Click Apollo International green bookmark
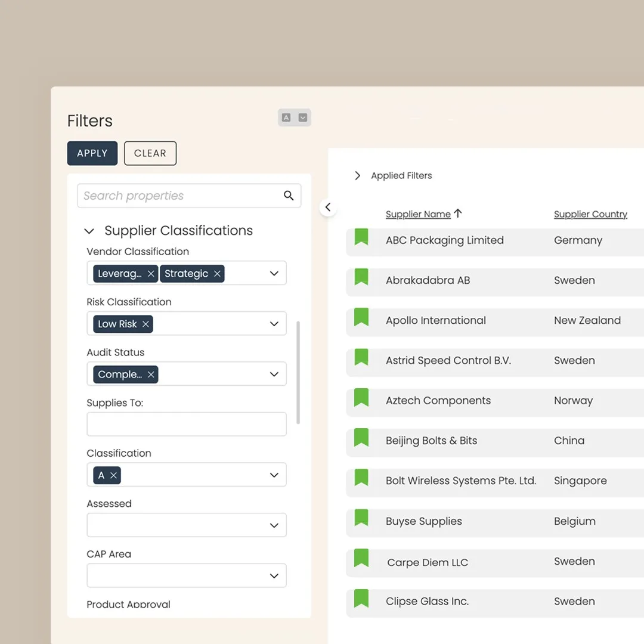Viewport: 644px width, 644px height. tap(361, 317)
